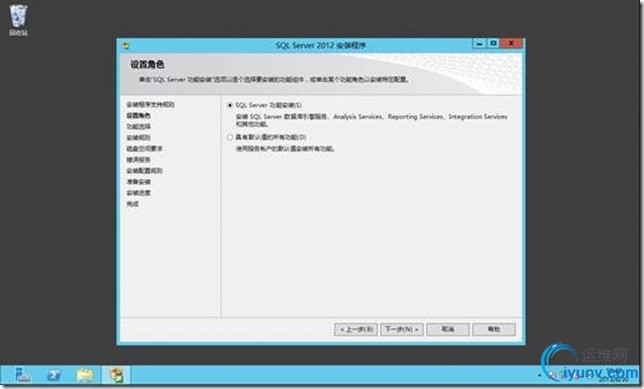Click the setup icon in the title bar
Screen dimensions: 644x389
(126, 46)
